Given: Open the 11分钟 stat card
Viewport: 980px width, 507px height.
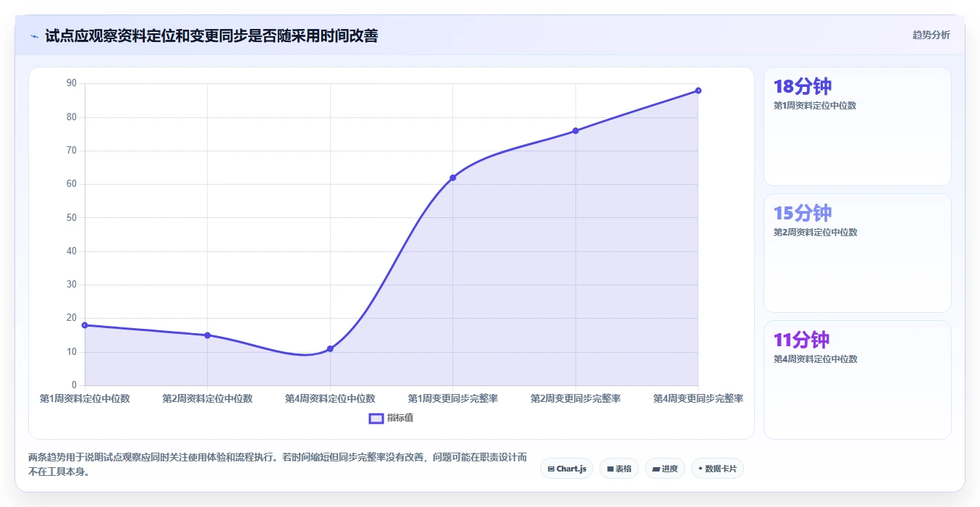Looking at the screenshot, I should pos(858,380).
